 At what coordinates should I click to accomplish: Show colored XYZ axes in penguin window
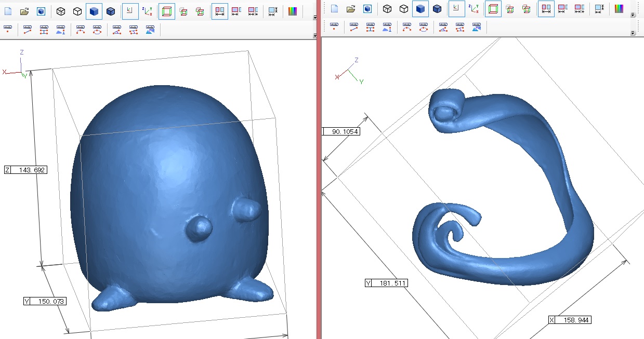pos(148,11)
